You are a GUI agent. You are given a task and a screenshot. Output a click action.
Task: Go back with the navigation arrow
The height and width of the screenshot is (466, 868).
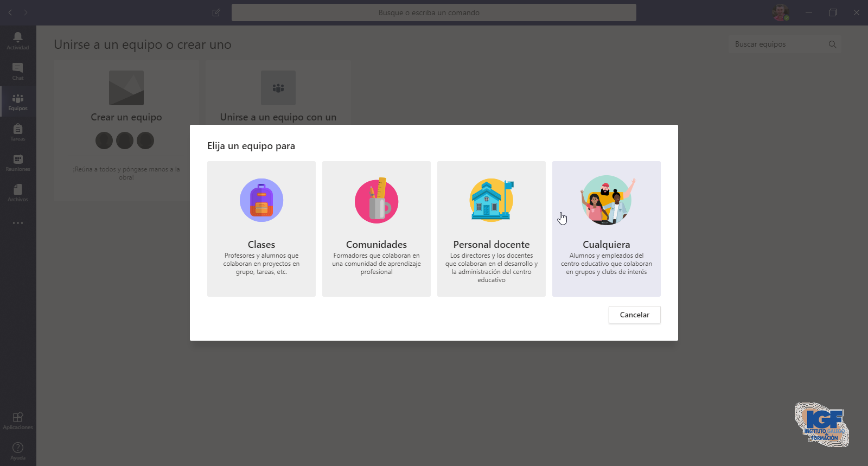(10, 12)
